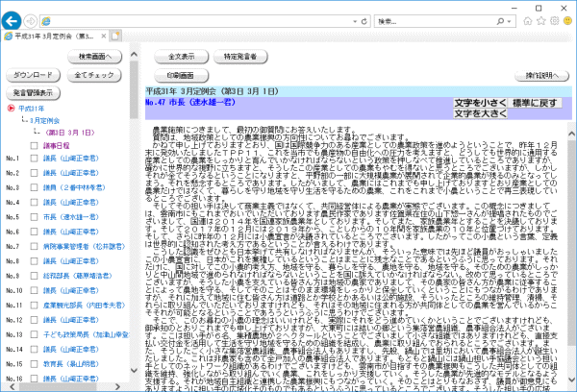577x392 pixels.
Task: Click the red arrow icon beside 平成31年
Action: [11, 109]
